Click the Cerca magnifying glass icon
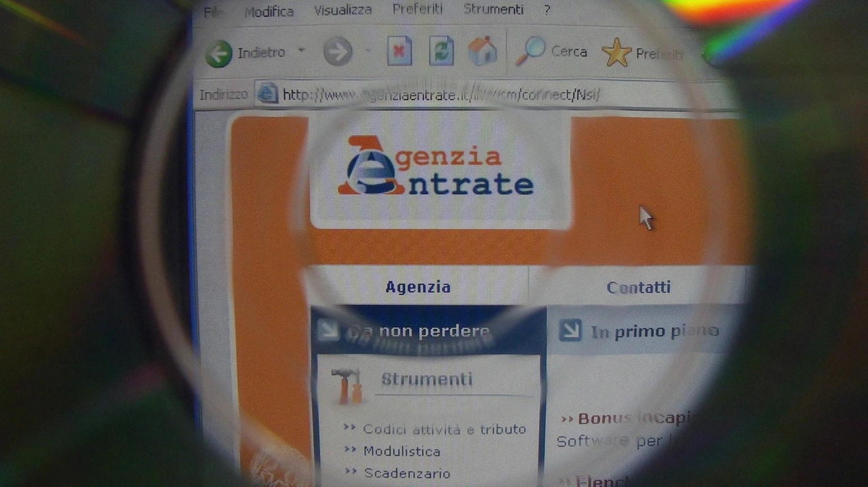 tap(530, 50)
